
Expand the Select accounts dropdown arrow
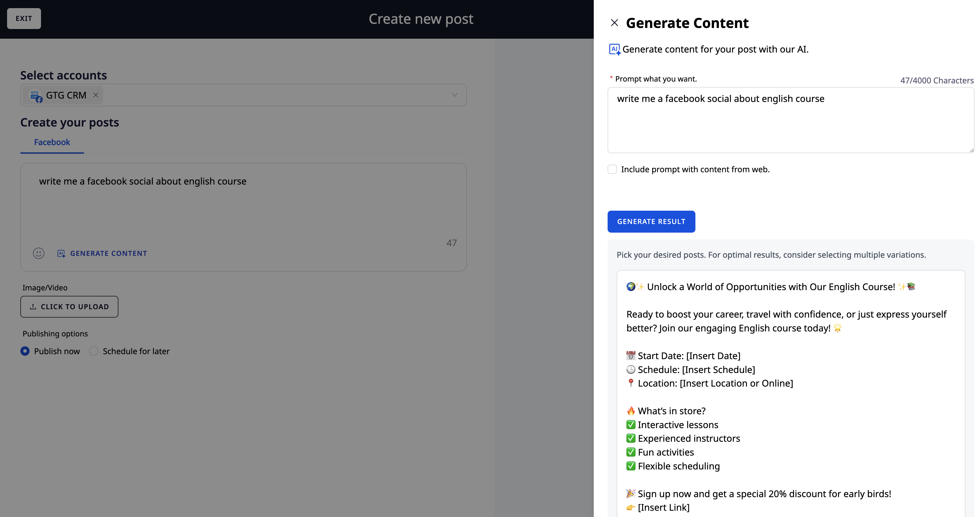454,95
